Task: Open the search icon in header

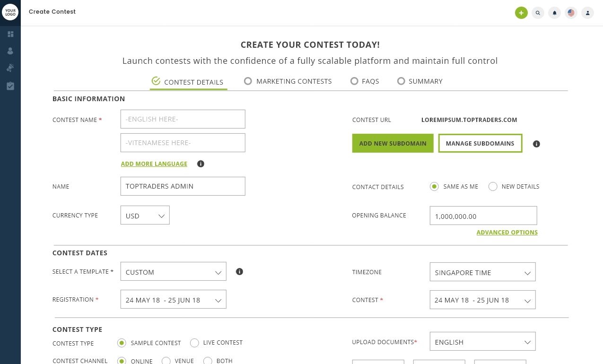Action: point(538,13)
